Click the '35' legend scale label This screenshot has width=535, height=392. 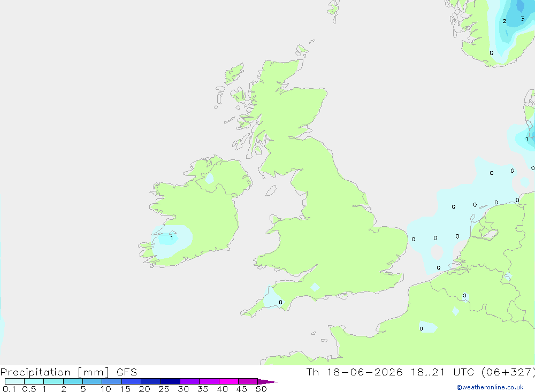coord(203,389)
